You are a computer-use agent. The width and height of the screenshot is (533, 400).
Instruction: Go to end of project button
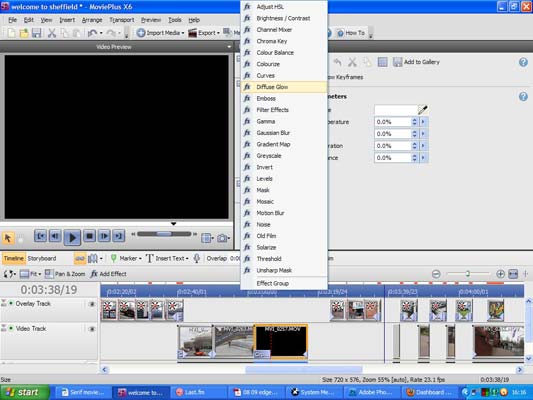click(119, 236)
